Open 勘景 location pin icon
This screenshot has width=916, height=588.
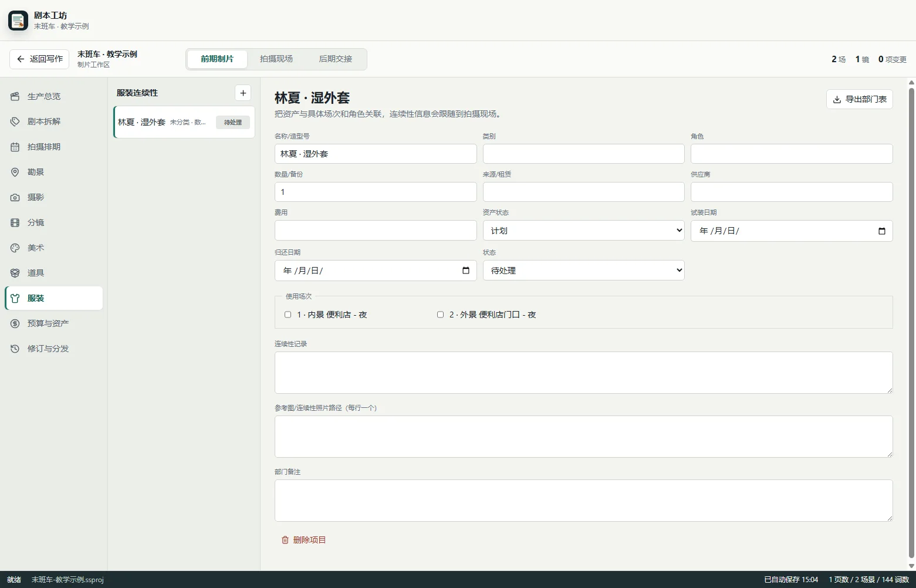click(x=15, y=172)
